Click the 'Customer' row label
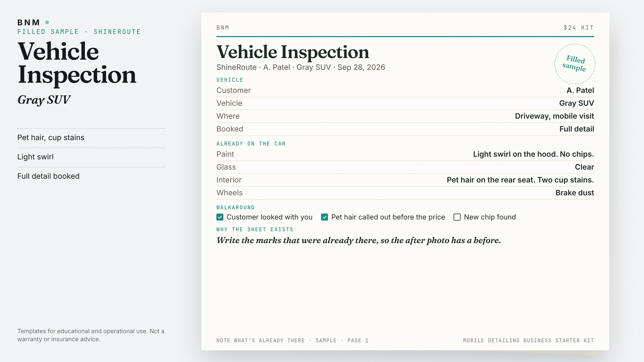This screenshot has height=362, width=644. tap(233, 90)
